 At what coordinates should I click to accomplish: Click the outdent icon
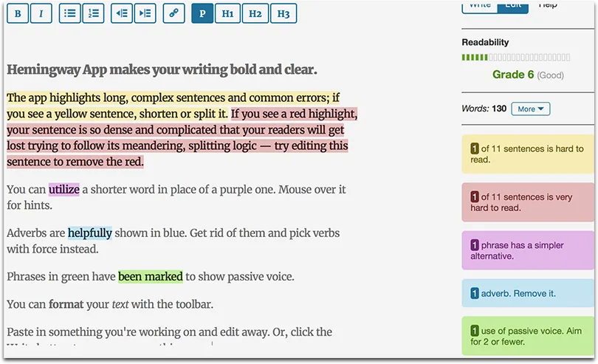tap(122, 13)
